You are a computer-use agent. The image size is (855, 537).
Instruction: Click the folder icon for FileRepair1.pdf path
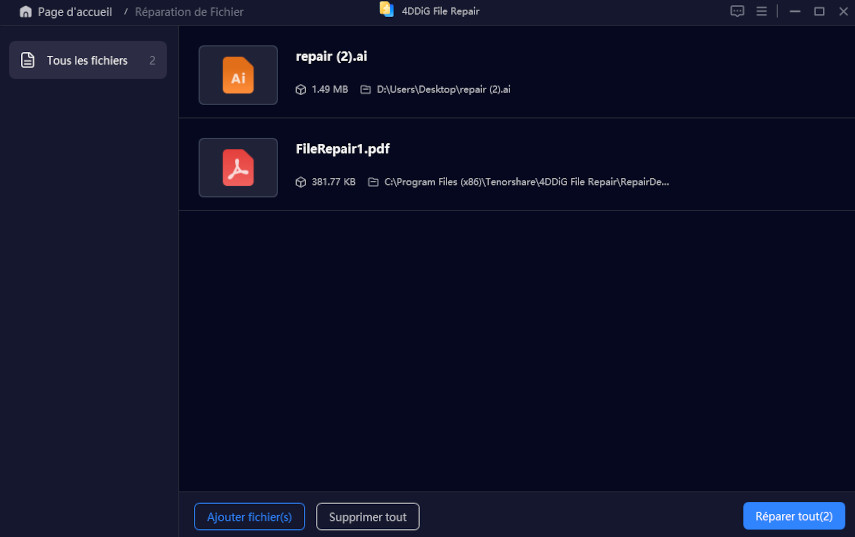click(x=373, y=182)
